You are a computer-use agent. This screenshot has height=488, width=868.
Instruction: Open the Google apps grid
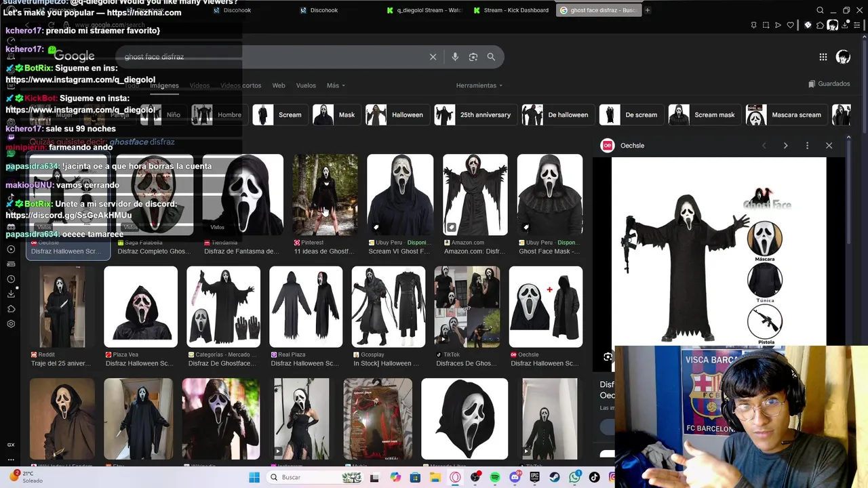point(823,57)
